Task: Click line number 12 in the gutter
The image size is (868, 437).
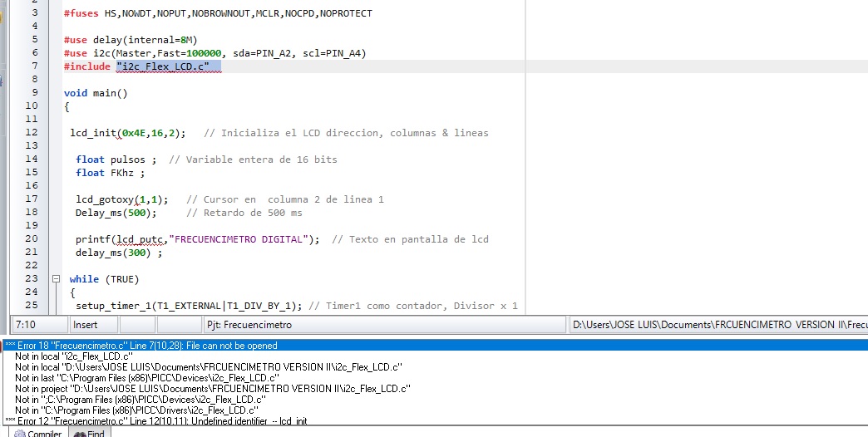Action: click(32, 132)
